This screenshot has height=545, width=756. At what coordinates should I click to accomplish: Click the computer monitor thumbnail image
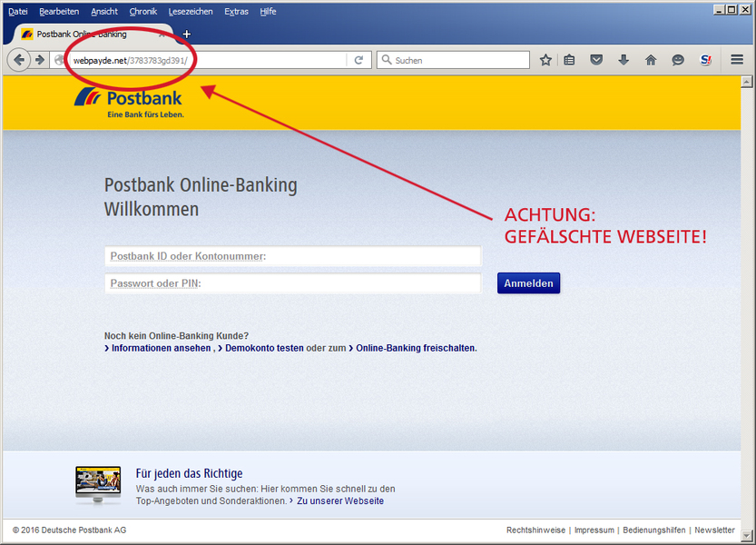98,485
